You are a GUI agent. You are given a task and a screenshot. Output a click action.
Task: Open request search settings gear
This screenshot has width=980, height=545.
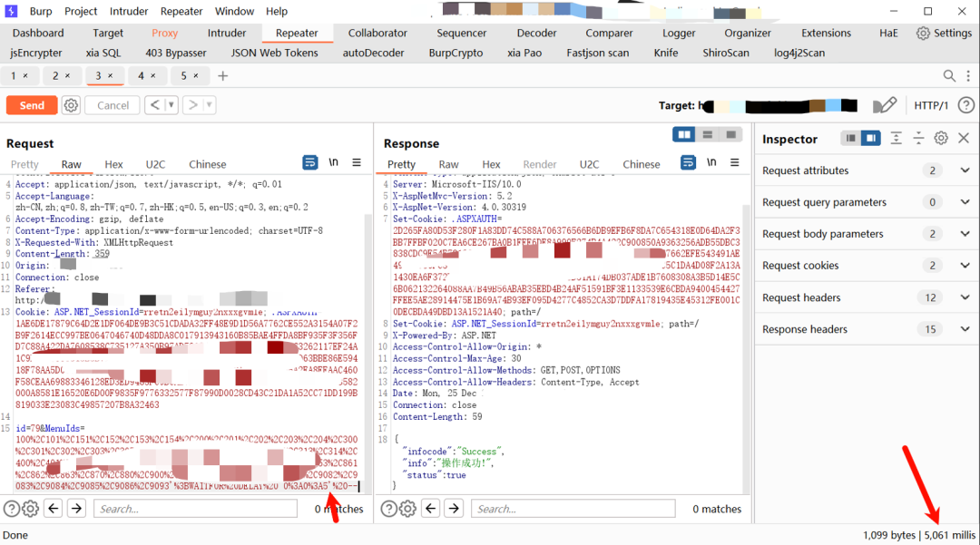(x=30, y=509)
